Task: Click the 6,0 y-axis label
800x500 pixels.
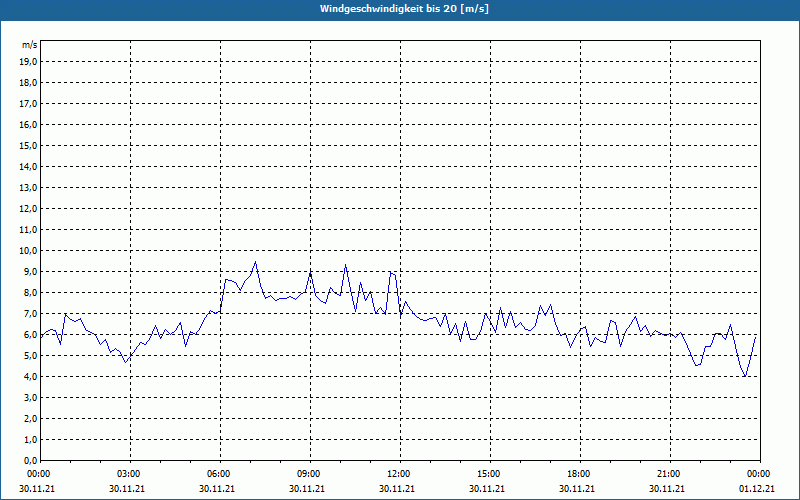Action: coord(30,334)
